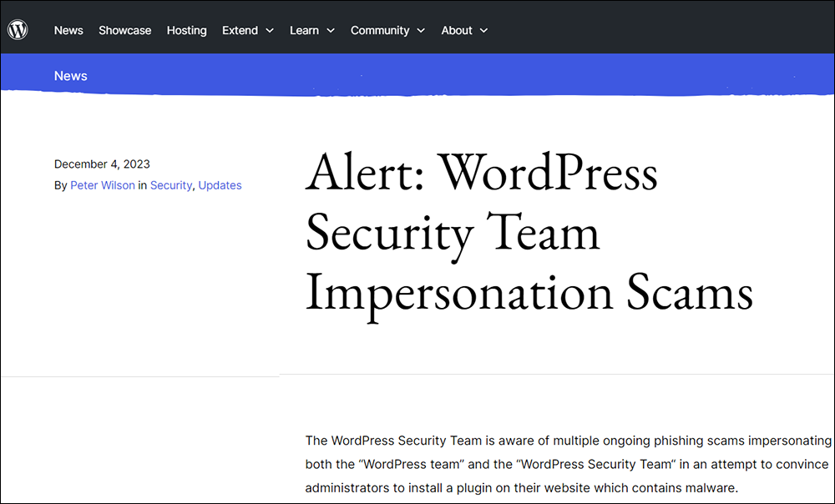This screenshot has width=835, height=504.
Task: Expand the Learn dropdown chevron
Action: [x=330, y=31]
